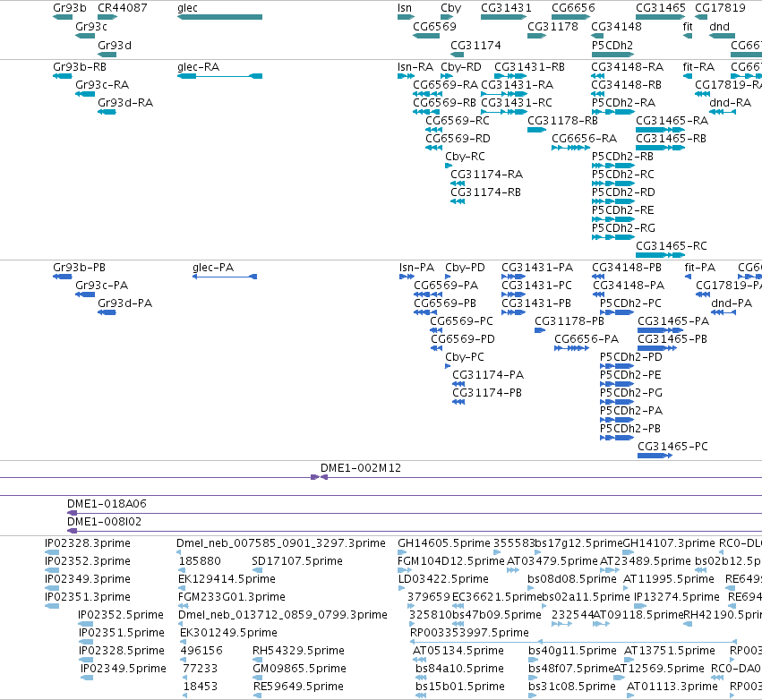The image size is (762, 700).
Task: Open the CG31465-PC protein label
Action: coord(672,446)
